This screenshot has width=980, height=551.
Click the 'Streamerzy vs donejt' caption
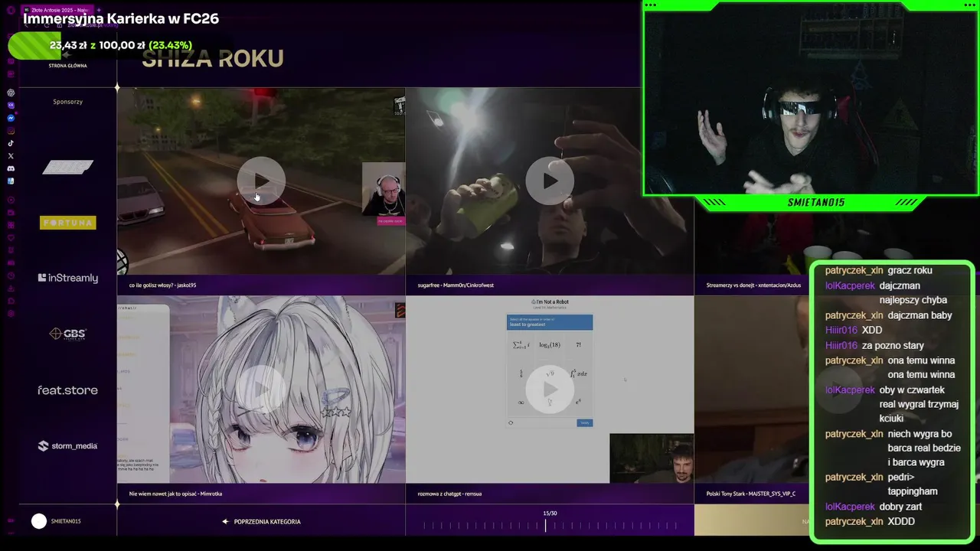(x=753, y=285)
